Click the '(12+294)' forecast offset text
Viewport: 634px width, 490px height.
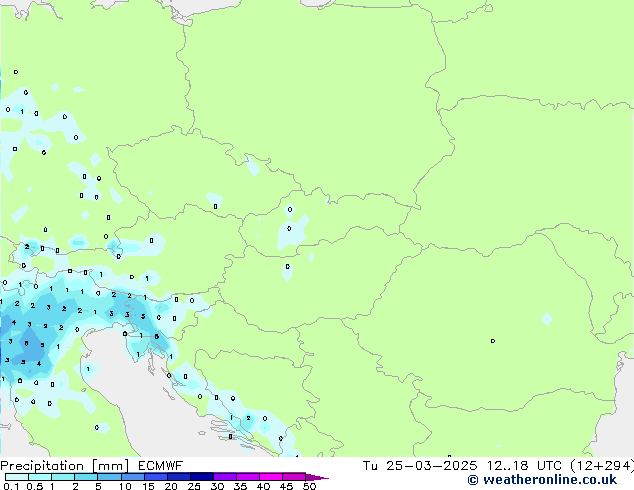click(602, 466)
